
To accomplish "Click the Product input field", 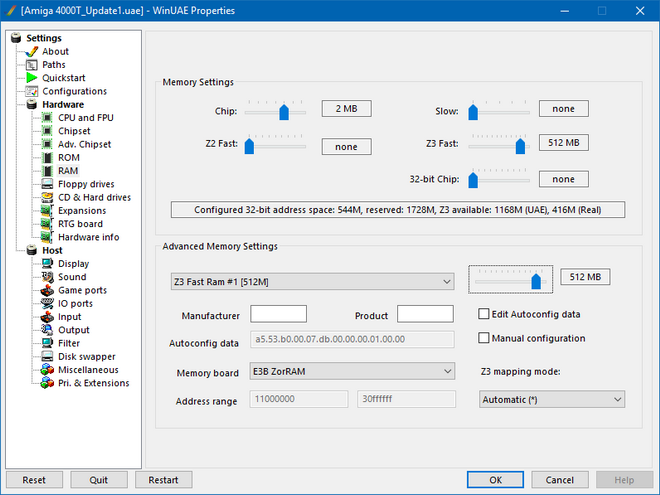I will tap(425, 314).
